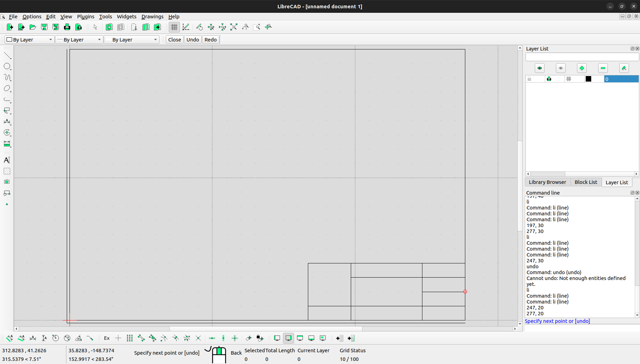Open the pen color By Layer dropdown
Viewport: 640px width, 364px height.
coord(30,40)
